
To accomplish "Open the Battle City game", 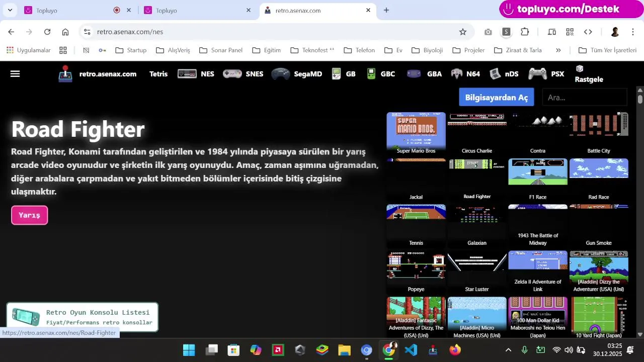I will 599,133.
